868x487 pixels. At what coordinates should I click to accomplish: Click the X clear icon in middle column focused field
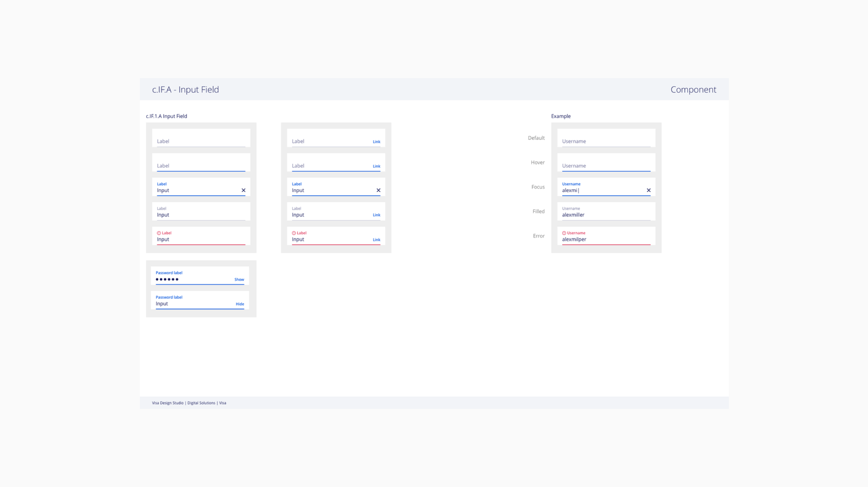378,190
